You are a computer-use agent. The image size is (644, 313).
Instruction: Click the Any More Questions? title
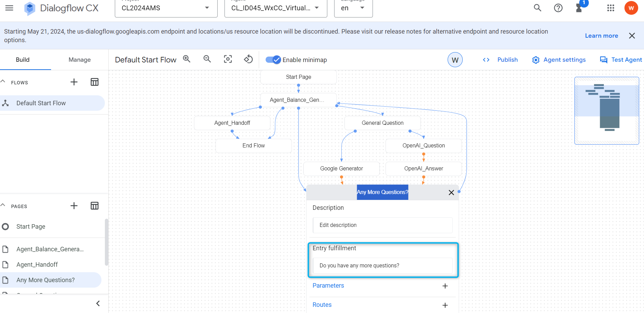point(382,192)
